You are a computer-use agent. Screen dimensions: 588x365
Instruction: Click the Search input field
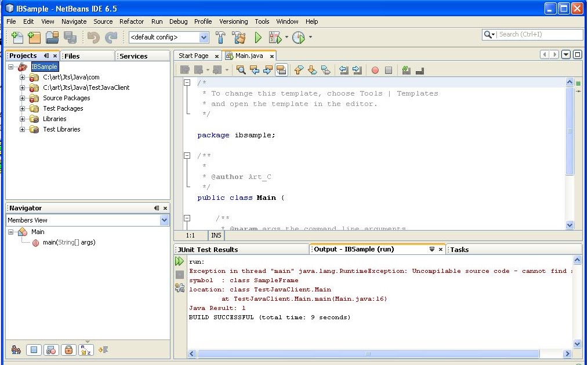click(539, 35)
